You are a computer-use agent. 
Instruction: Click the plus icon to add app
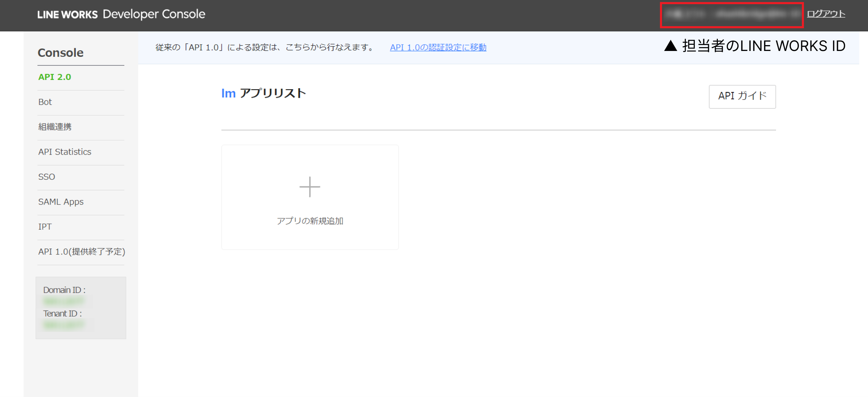pos(310,187)
